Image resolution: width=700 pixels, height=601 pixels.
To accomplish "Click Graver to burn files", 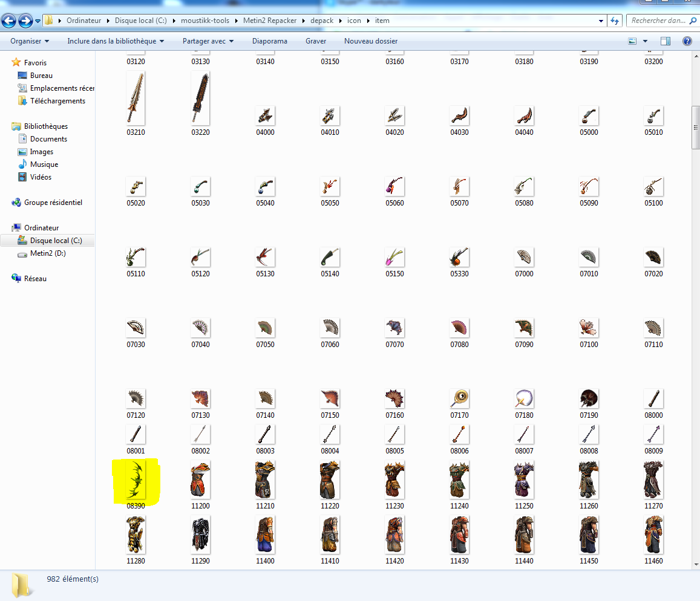I will click(x=316, y=41).
